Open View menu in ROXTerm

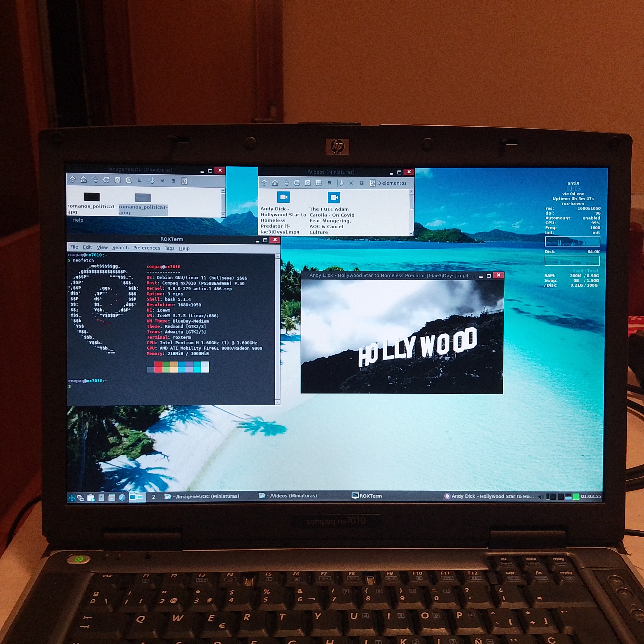click(102, 247)
